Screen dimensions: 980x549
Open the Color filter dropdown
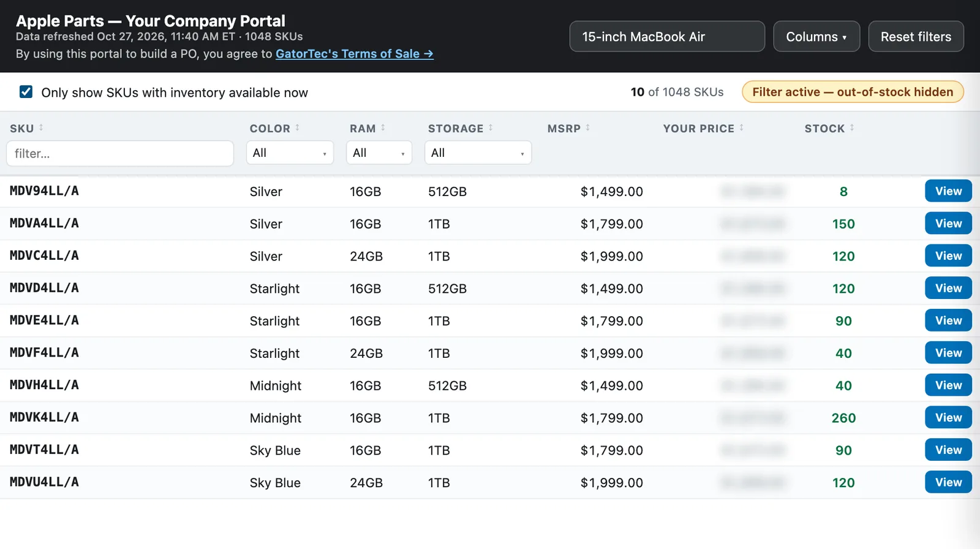[x=290, y=153]
